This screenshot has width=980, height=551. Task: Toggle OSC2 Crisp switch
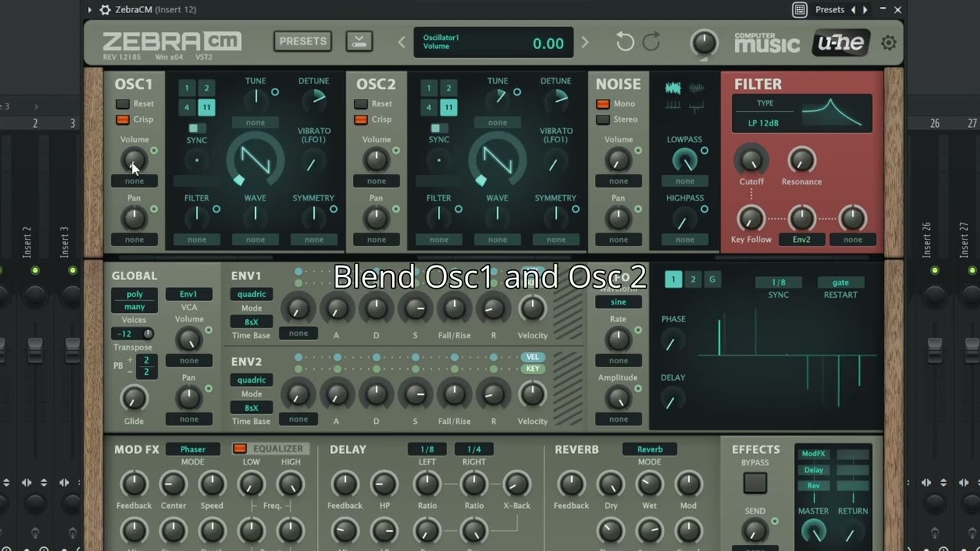click(x=361, y=119)
